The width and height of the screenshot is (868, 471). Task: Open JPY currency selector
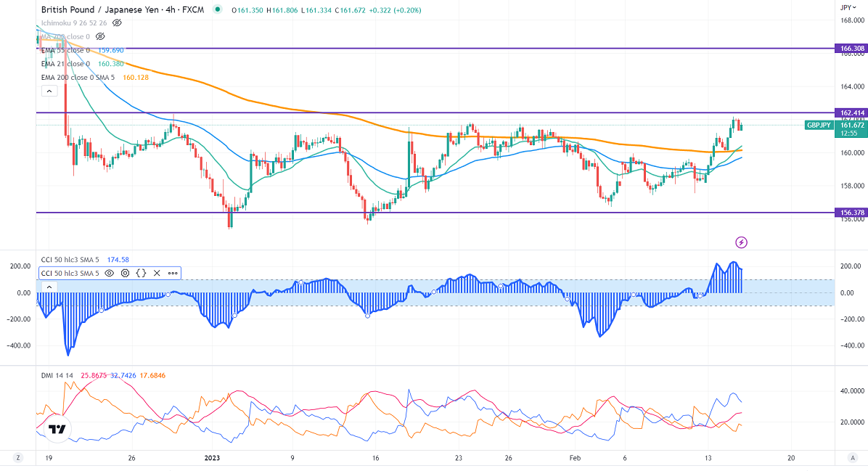[846, 7]
